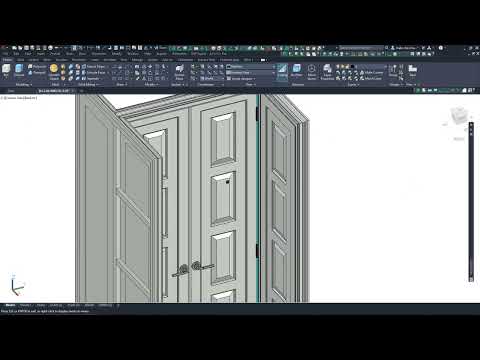Choose the Polysolid tool
The width and height of the screenshot is (480, 360).
pyautogui.click(x=37, y=66)
